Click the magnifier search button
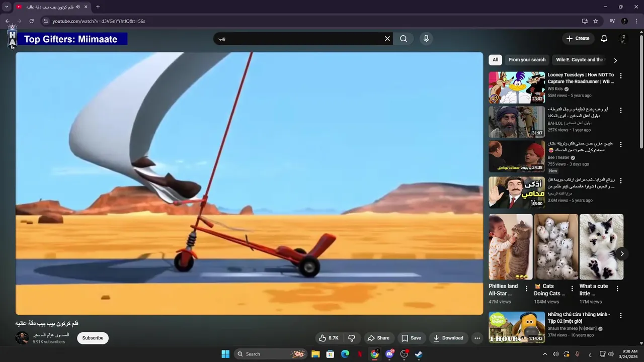644x362 pixels. (x=404, y=39)
